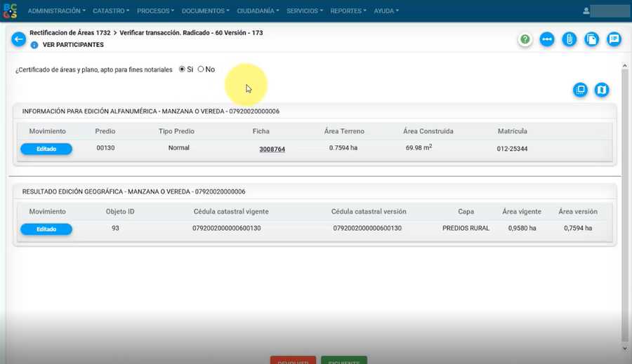The width and height of the screenshot is (632, 364).
Task: Click the BCGS logo
Action: click(x=10, y=11)
